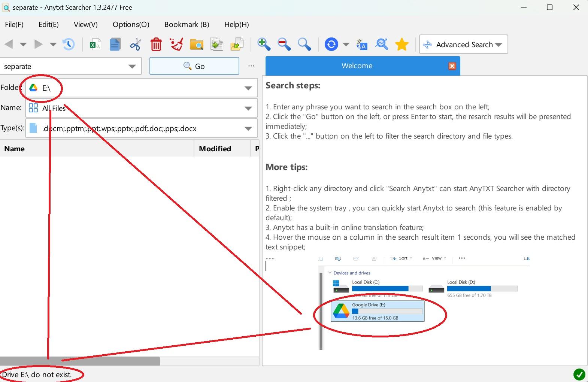The image size is (588, 382).
Task: Open the file Type(s) filter dropdown
Action: 248,128
